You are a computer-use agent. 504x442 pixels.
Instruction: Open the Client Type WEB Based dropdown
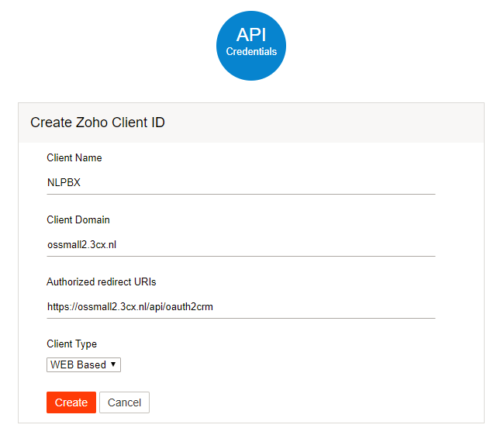[x=84, y=364]
